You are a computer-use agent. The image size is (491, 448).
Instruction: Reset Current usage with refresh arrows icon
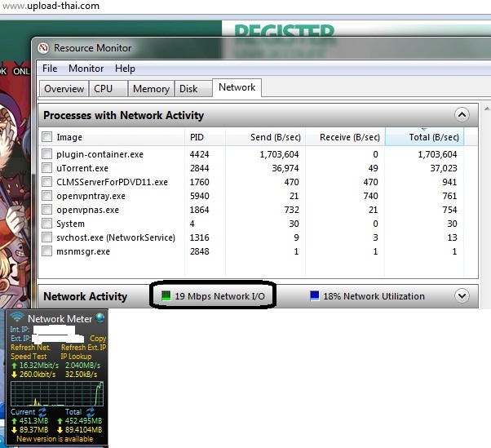(x=42, y=412)
